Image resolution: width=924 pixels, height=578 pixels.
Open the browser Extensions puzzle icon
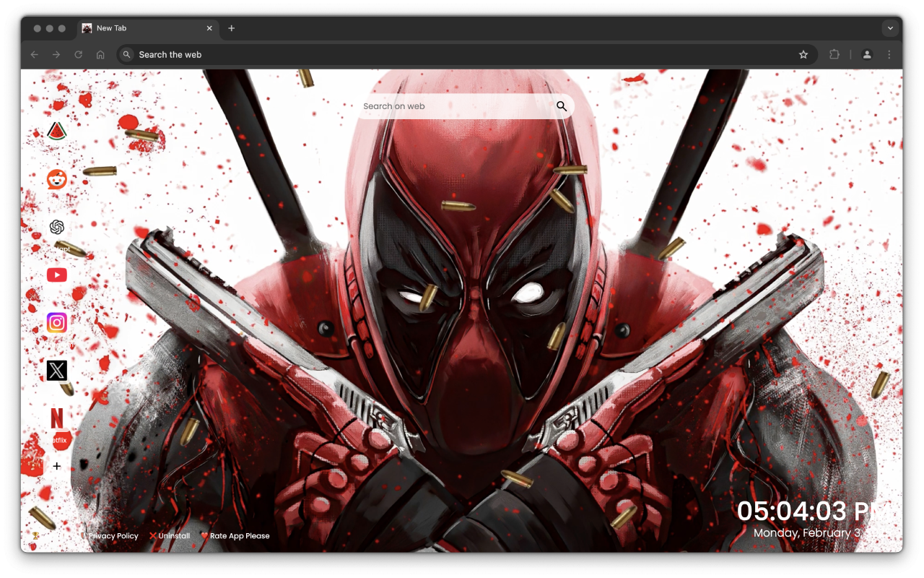834,54
